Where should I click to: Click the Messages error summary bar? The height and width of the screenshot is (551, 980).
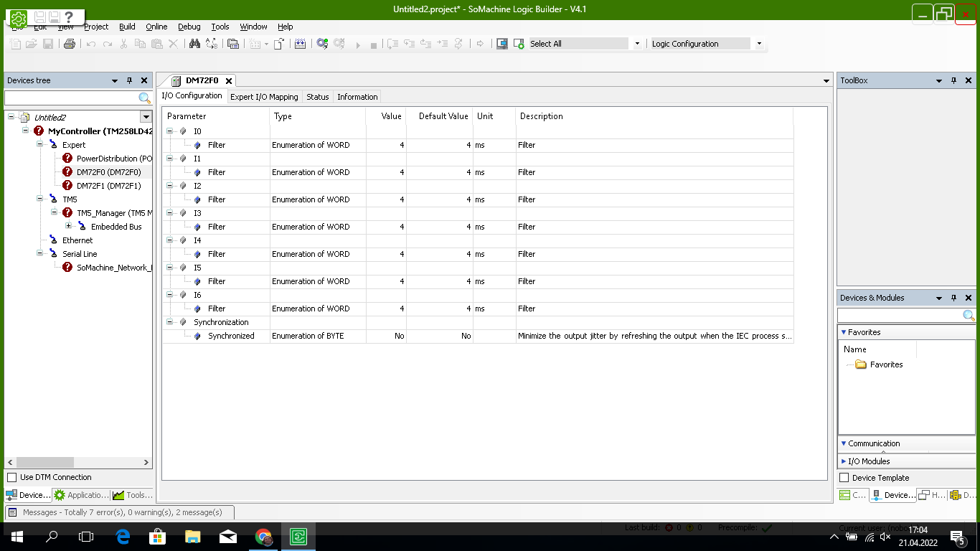[x=119, y=512]
